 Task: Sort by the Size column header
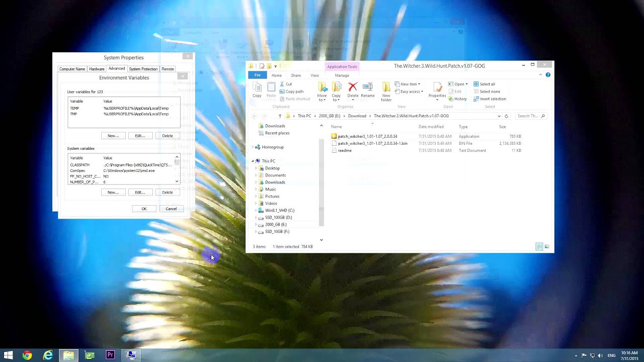(x=502, y=127)
